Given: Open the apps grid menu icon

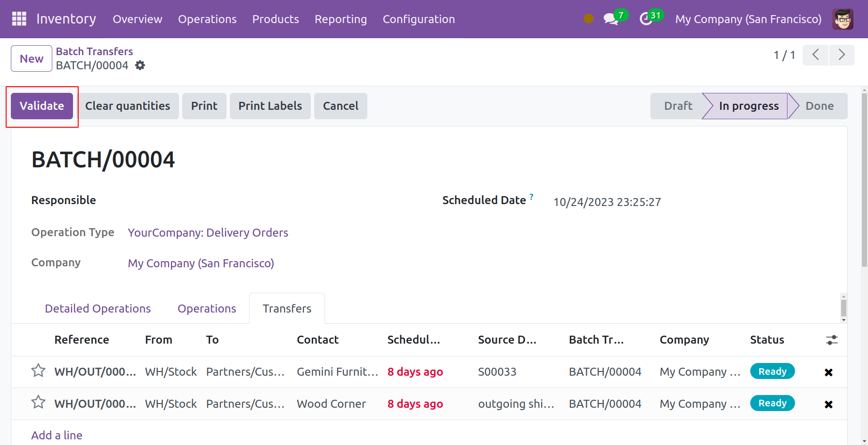Looking at the screenshot, I should (x=19, y=19).
